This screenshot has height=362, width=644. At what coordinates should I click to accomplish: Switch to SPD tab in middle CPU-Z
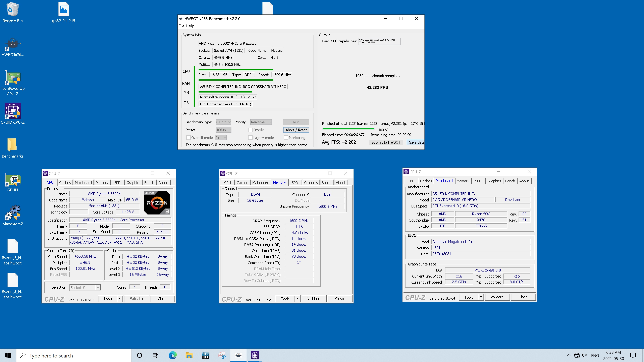coord(295,183)
